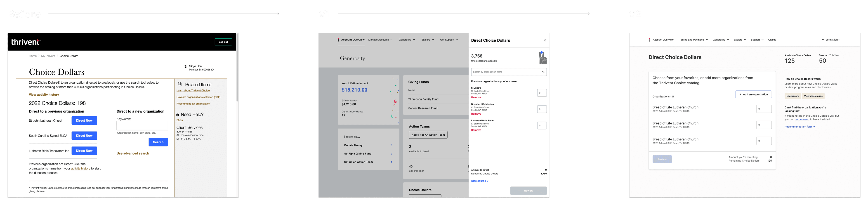
Task: Focus the amount field for Bread of Life Mission
Action: click(x=542, y=109)
